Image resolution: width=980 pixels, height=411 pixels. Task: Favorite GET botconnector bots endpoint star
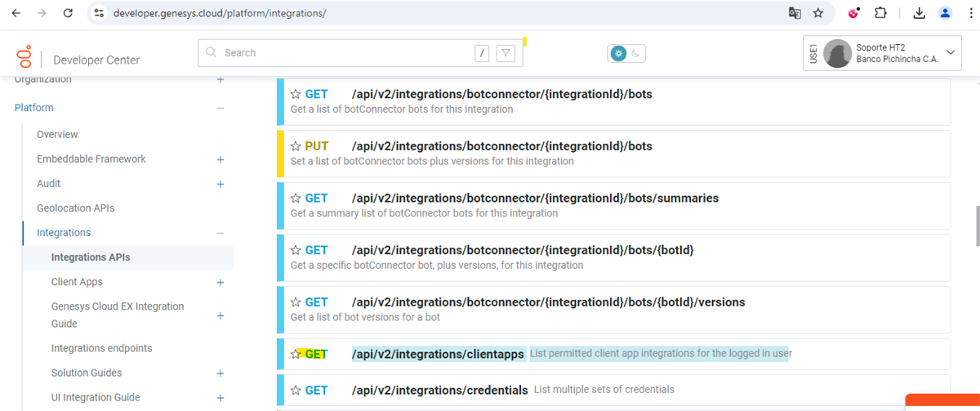(296, 94)
